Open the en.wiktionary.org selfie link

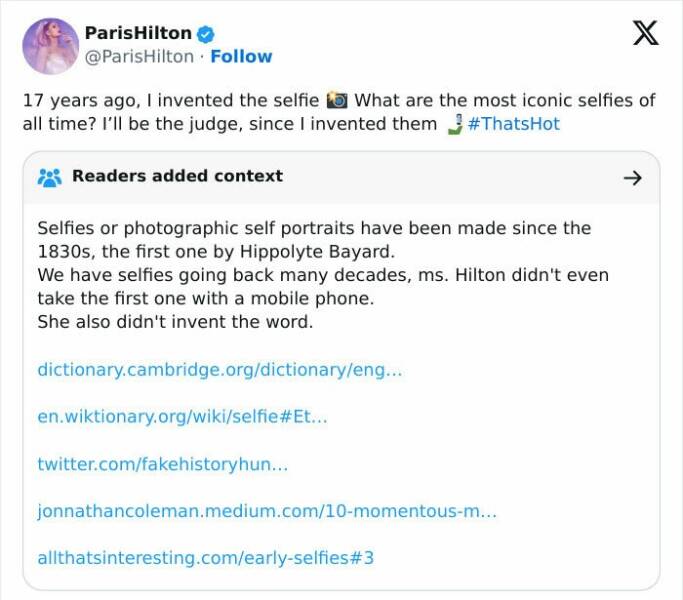point(182,416)
